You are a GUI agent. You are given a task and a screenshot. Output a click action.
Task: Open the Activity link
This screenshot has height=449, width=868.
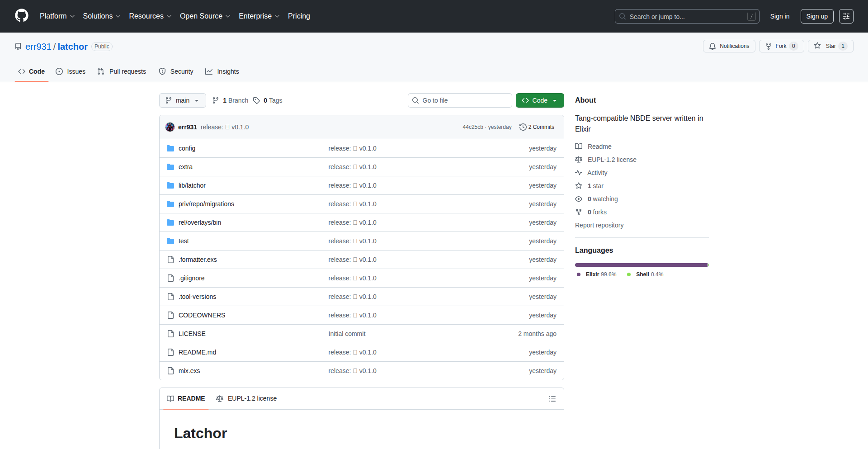pos(591,173)
